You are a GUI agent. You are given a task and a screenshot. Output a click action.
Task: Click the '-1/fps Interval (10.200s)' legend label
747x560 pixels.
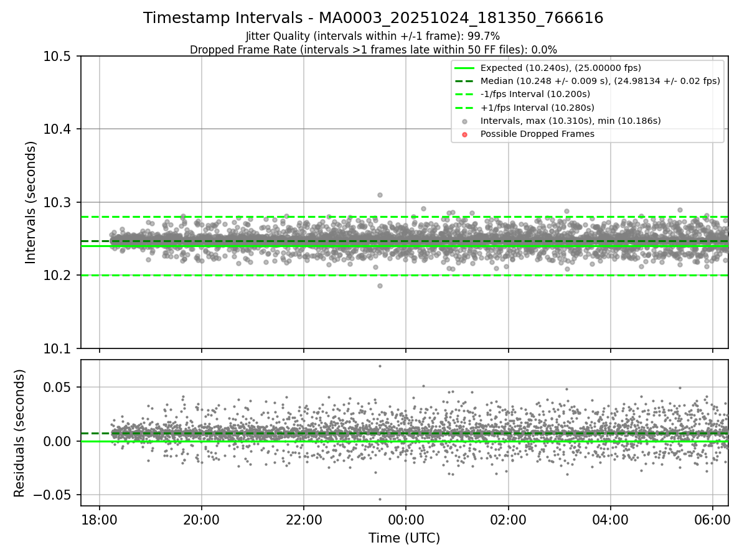pos(535,94)
